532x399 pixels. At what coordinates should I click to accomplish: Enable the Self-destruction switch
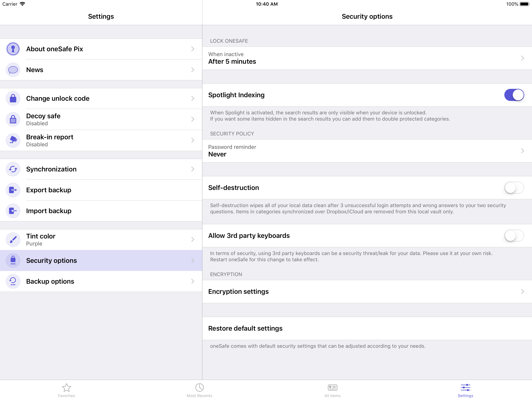514,188
